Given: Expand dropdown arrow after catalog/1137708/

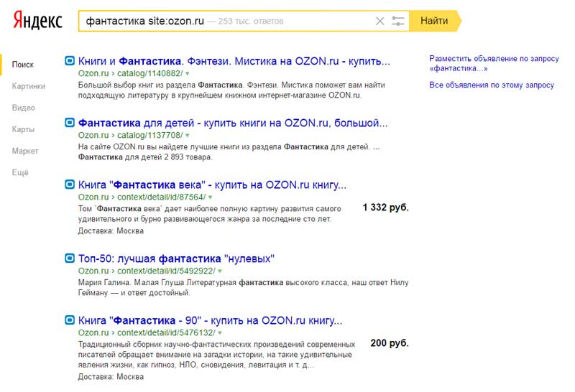Looking at the screenshot, I should tap(188, 136).
